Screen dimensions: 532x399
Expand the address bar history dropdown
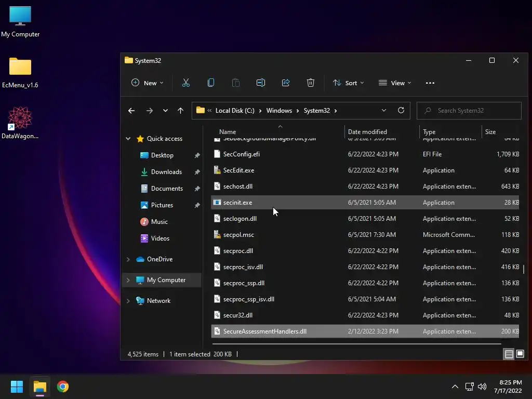(384, 110)
